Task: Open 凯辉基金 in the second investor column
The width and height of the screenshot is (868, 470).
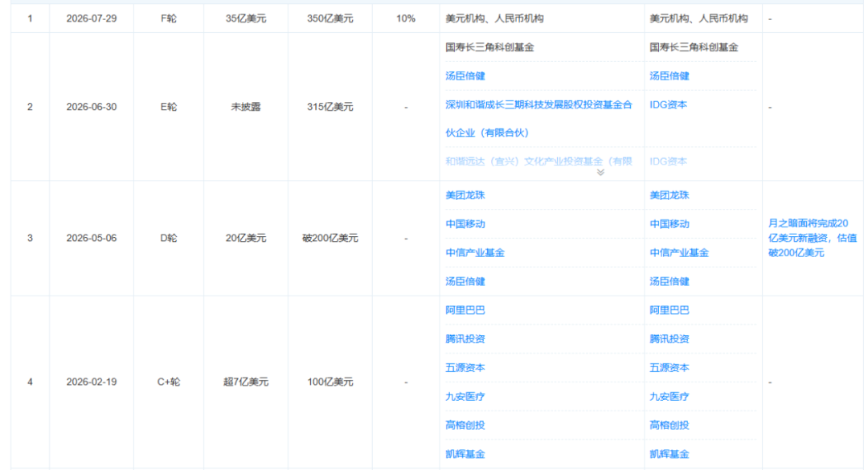Action: tap(669, 454)
